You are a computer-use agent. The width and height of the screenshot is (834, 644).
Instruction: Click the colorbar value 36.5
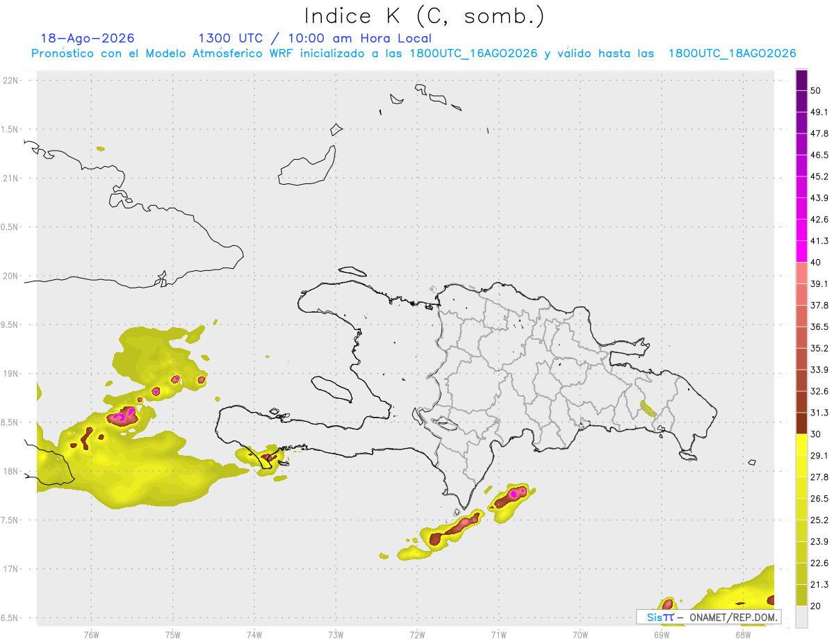click(x=820, y=327)
